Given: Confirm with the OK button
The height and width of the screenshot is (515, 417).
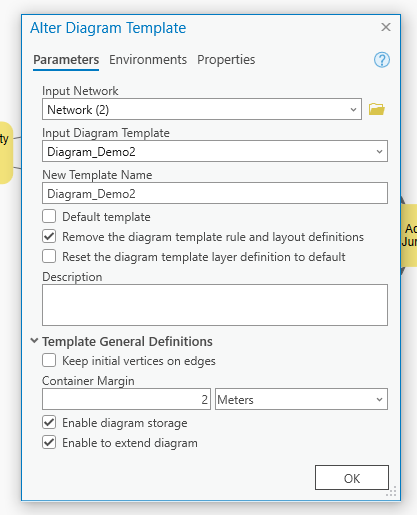Looking at the screenshot, I should (352, 478).
